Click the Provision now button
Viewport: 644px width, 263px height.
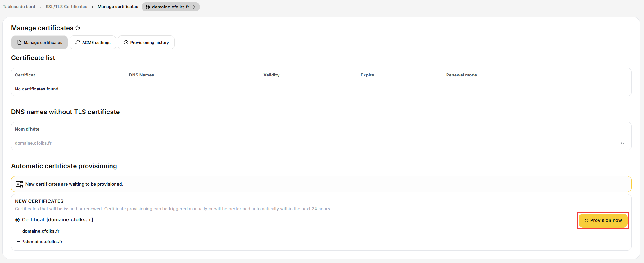[603, 220]
